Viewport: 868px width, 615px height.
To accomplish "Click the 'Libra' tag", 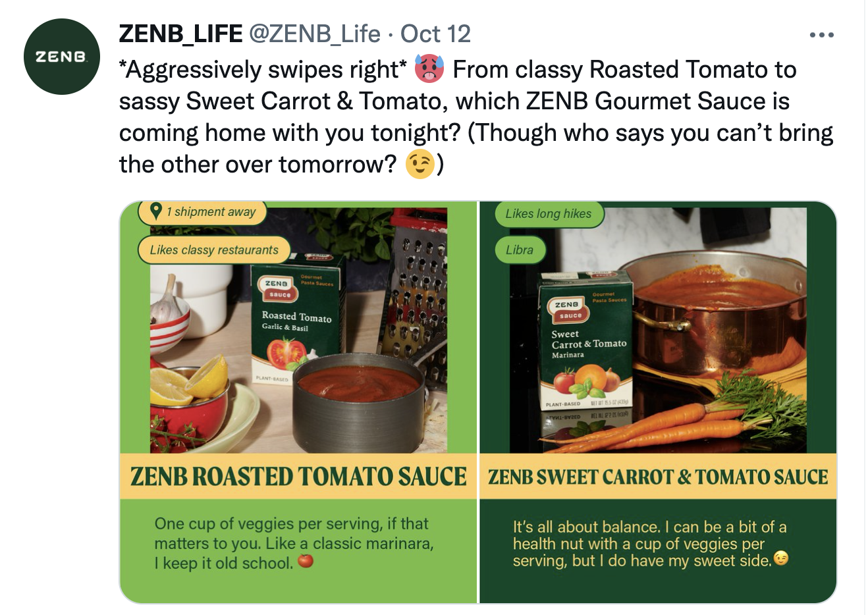I will [x=520, y=250].
